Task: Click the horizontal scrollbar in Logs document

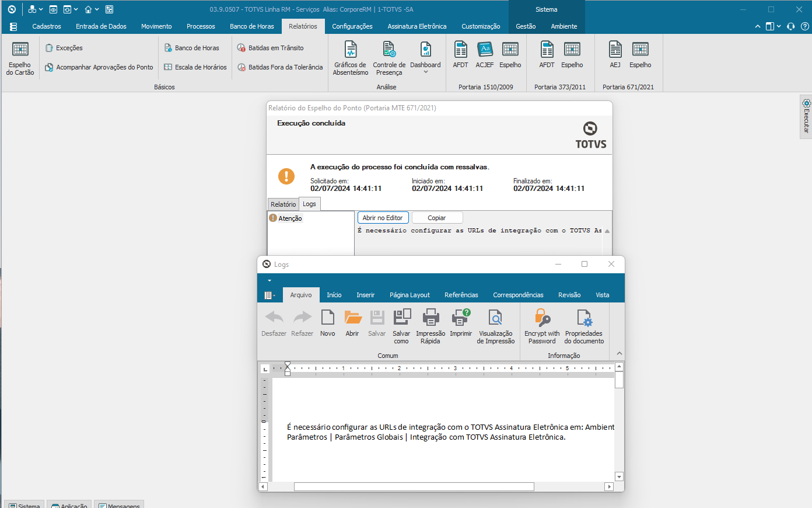Action: coord(414,487)
